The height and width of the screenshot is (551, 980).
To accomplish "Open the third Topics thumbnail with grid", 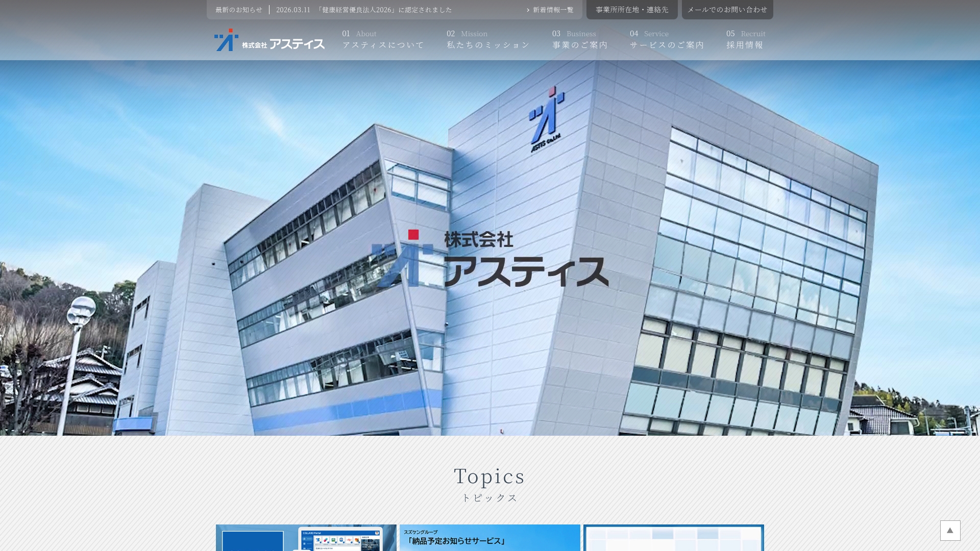I will click(x=674, y=538).
